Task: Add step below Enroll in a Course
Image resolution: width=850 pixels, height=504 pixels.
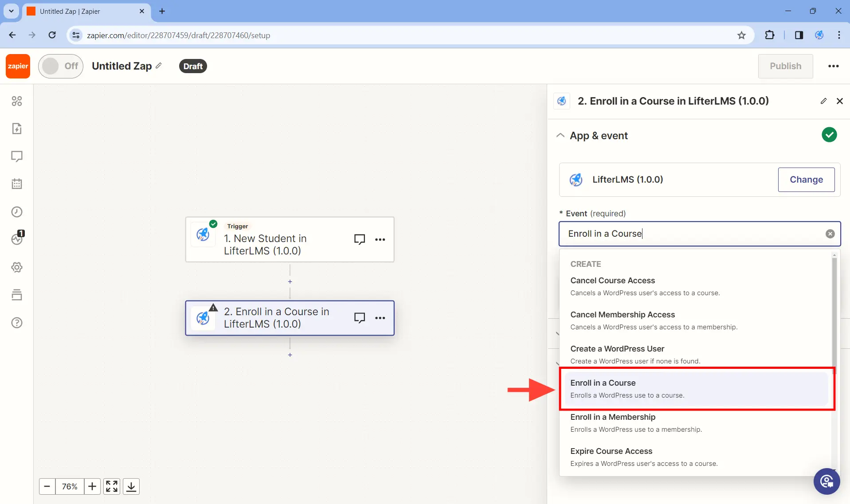Action: pos(290,355)
